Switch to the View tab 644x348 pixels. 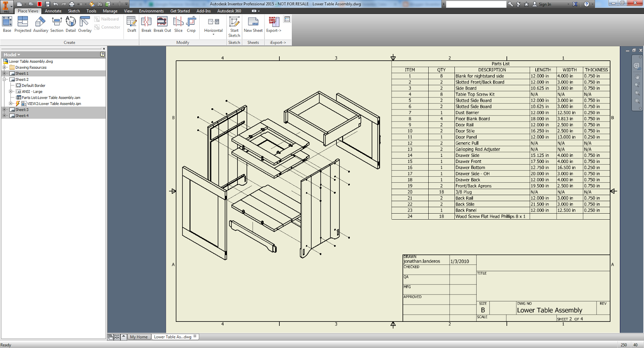pyautogui.click(x=128, y=11)
